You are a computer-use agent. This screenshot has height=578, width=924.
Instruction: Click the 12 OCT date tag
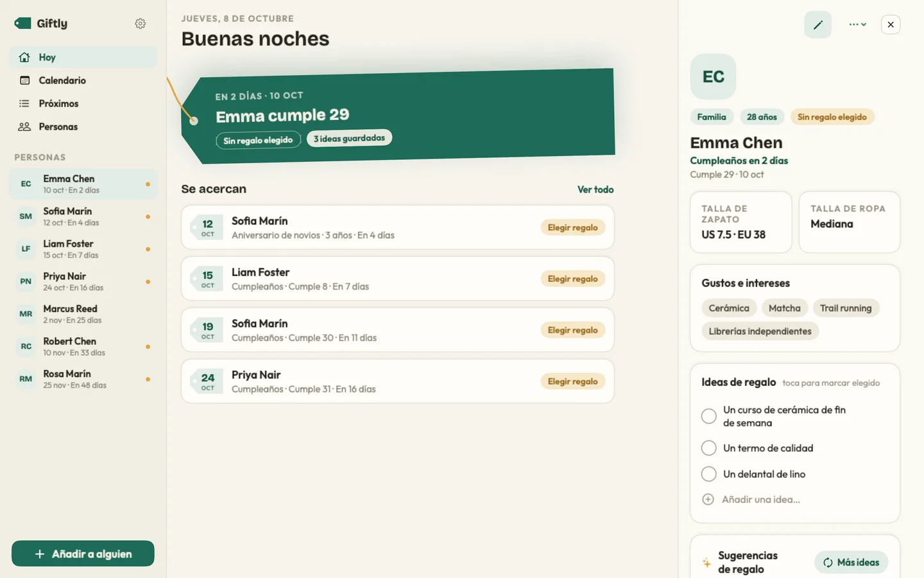click(207, 227)
